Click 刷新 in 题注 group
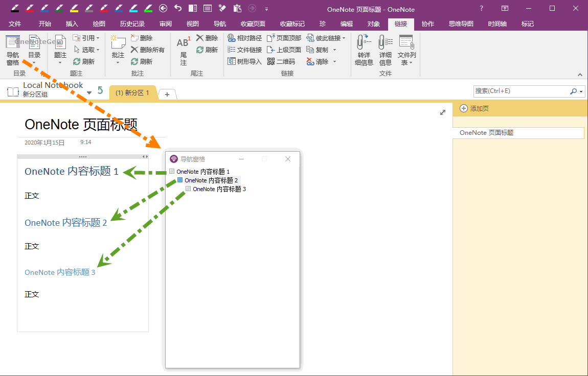The width and height of the screenshot is (588, 376). click(84, 61)
